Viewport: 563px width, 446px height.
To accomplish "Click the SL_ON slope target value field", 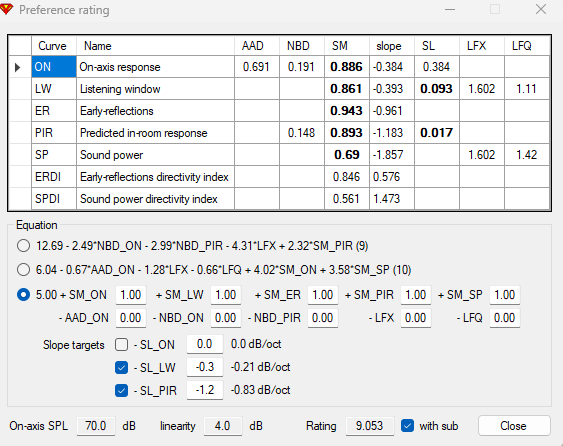I will pyautogui.click(x=205, y=344).
